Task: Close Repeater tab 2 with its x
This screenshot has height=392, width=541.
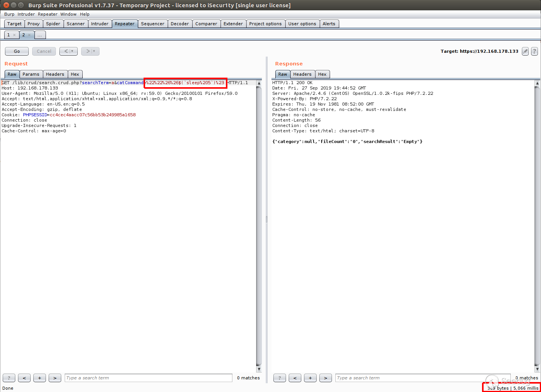Action: [29, 35]
